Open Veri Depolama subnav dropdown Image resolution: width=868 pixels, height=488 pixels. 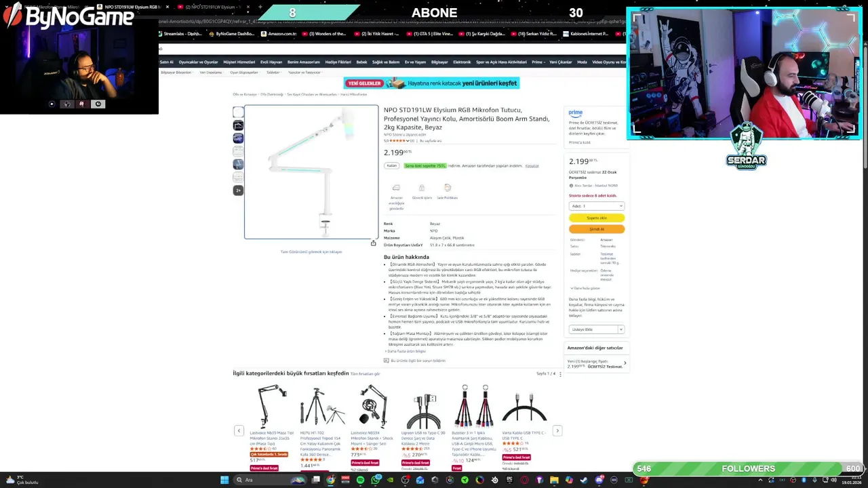[x=211, y=73]
